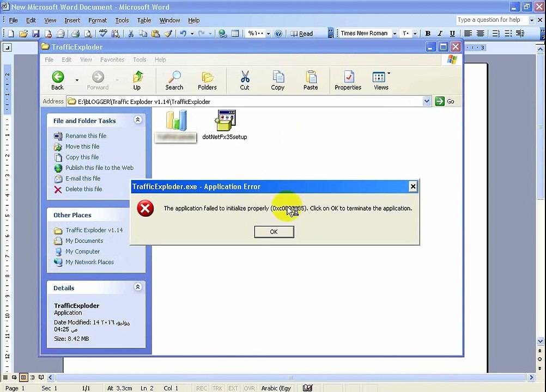The width and height of the screenshot is (546, 392).
Task: Click Word's vertical scroll down arrow
Action: coord(541,341)
